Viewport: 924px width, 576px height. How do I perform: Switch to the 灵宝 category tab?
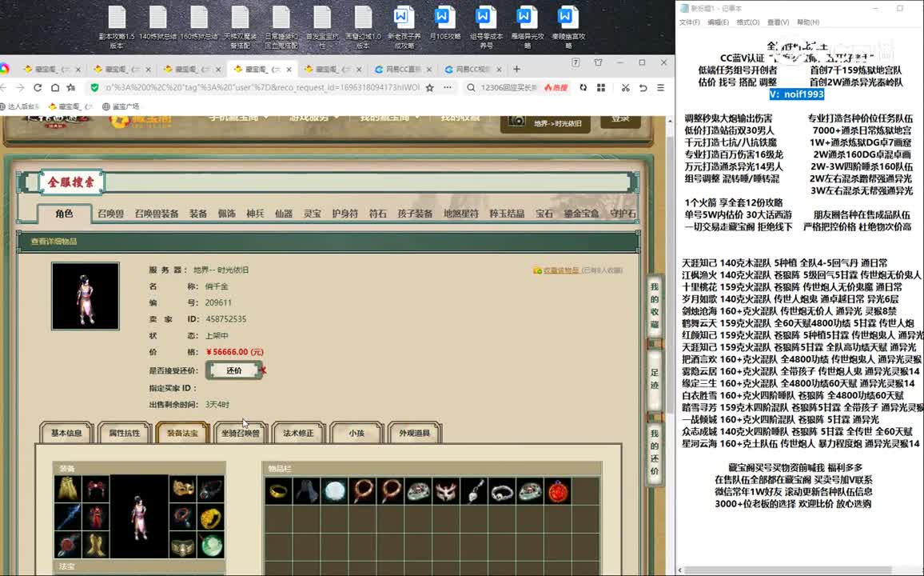313,214
